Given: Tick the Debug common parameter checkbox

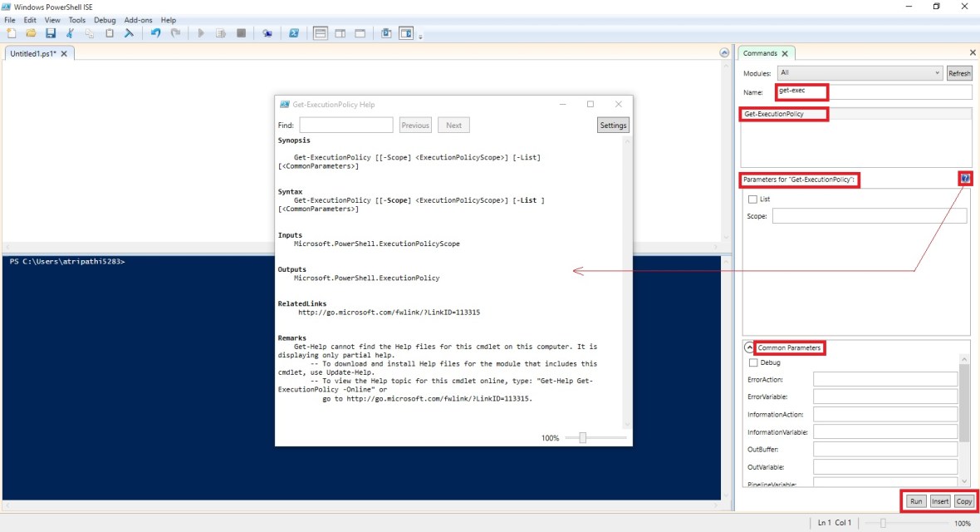Looking at the screenshot, I should point(752,362).
